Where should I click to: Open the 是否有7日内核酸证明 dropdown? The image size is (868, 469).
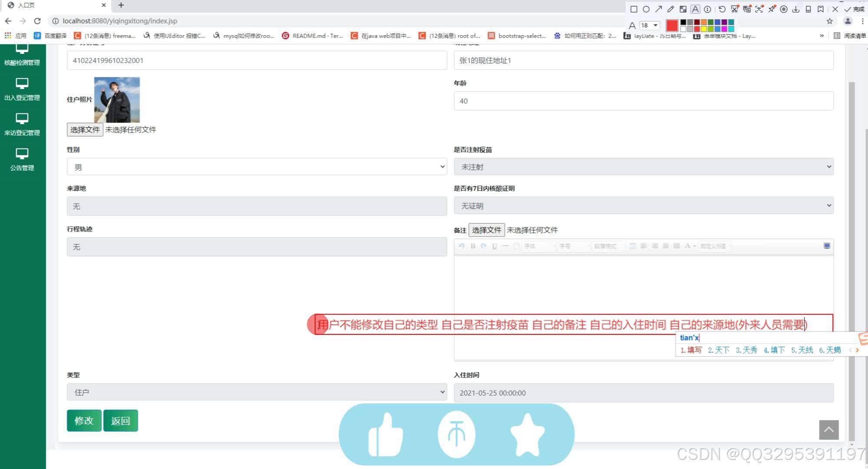pos(644,205)
